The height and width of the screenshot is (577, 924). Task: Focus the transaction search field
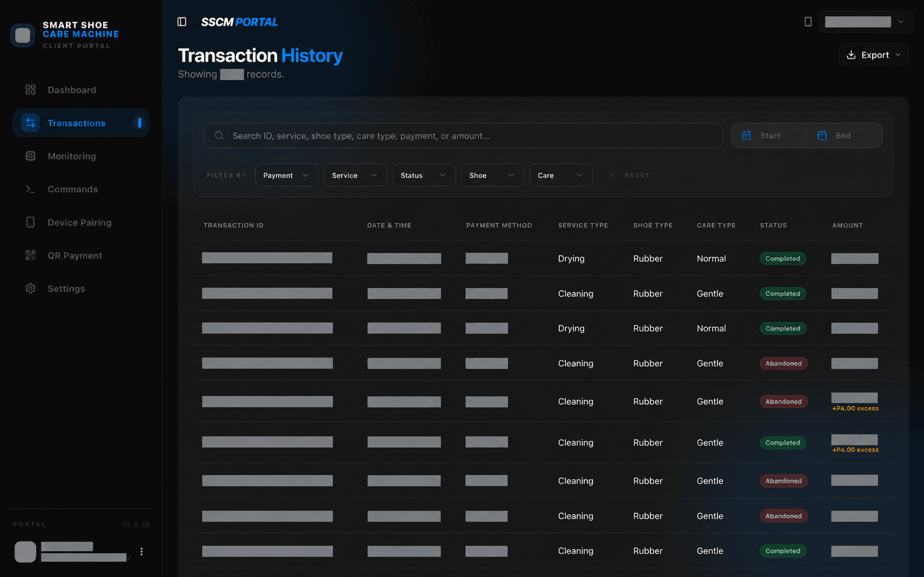(463, 136)
